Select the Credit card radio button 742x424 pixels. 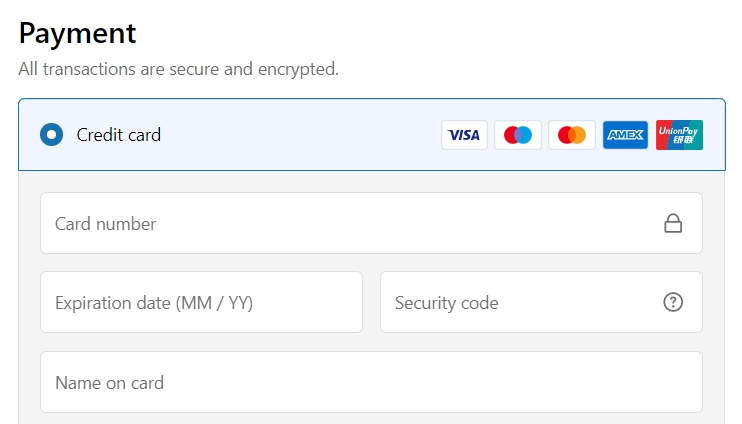[52, 135]
